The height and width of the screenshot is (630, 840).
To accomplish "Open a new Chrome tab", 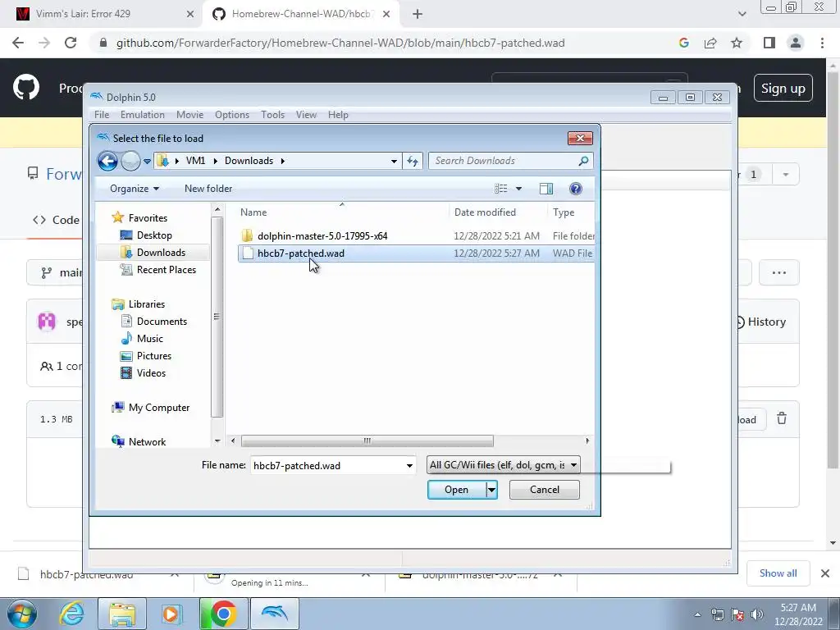I will (x=418, y=14).
